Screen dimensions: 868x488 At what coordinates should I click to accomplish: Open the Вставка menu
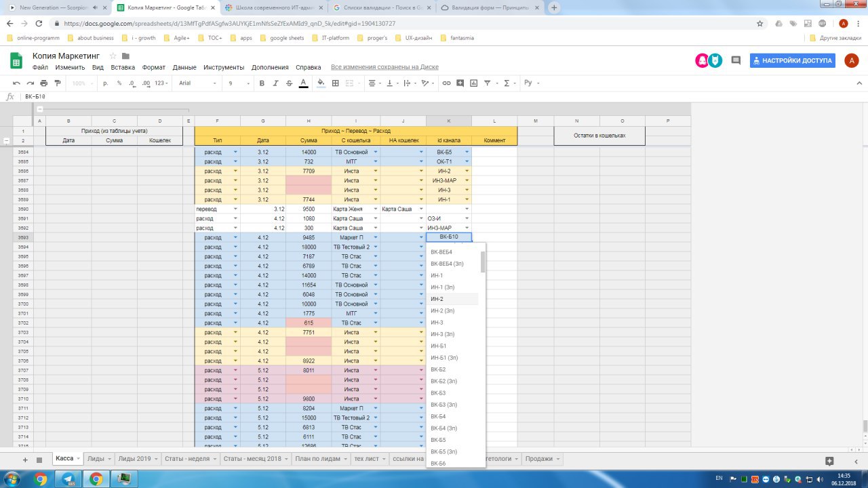123,67
